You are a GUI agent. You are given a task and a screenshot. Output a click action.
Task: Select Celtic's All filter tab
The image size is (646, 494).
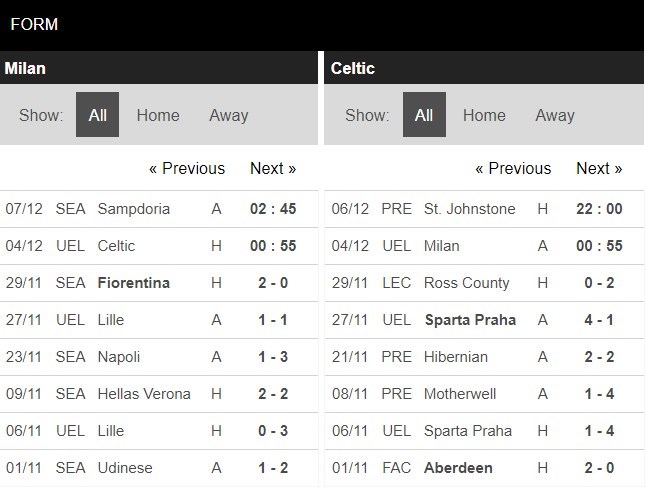tap(424, 115)
